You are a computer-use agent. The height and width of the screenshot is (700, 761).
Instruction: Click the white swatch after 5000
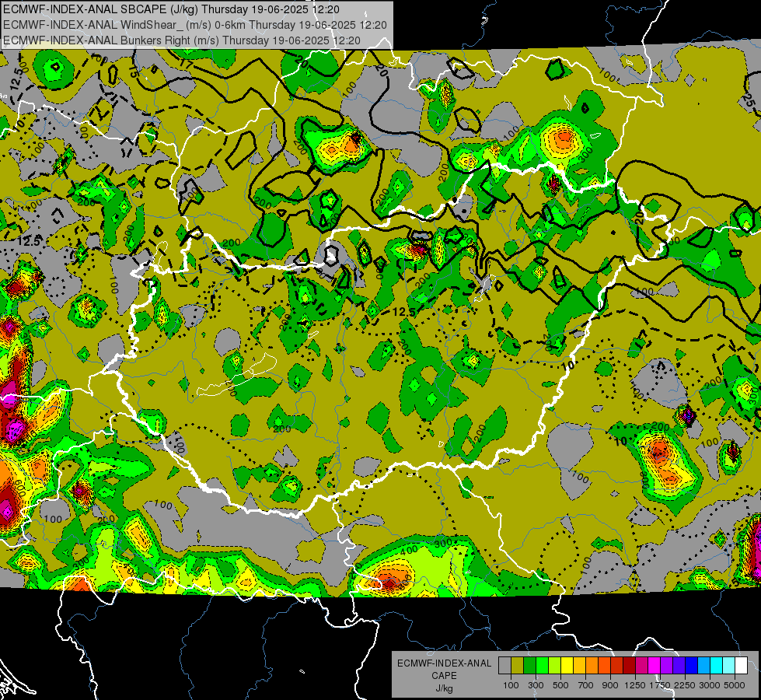742,666
